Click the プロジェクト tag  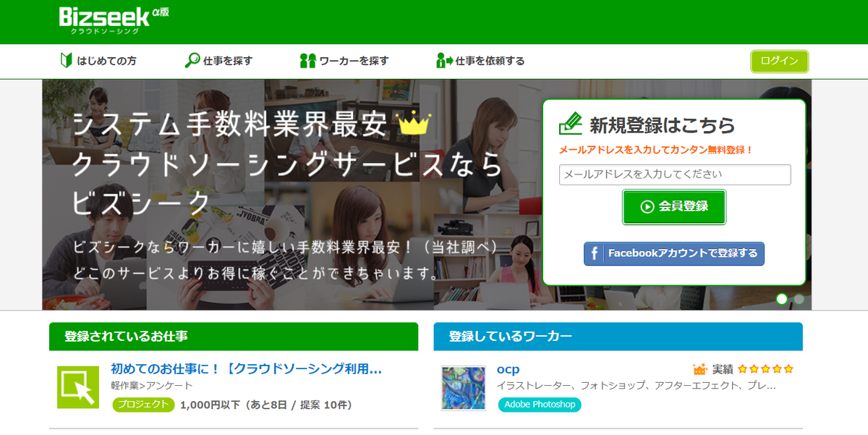(143, 405)
